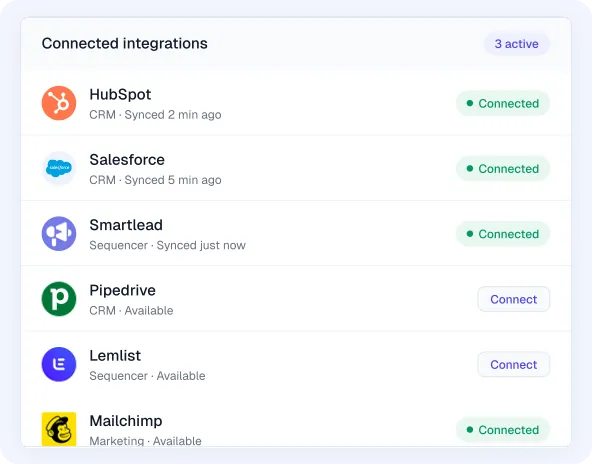Open the Salesforce integration name

click(127, 160)
